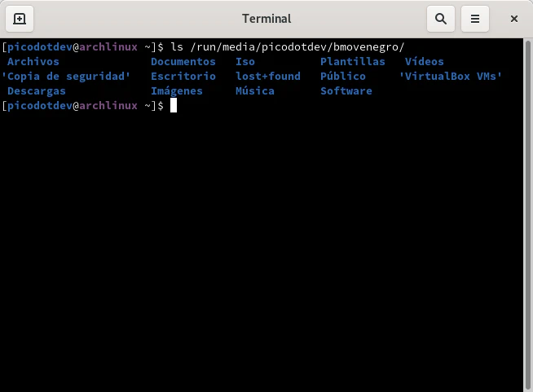Click the Música directory entry
The image size is (533, 392).
(255, 91)
